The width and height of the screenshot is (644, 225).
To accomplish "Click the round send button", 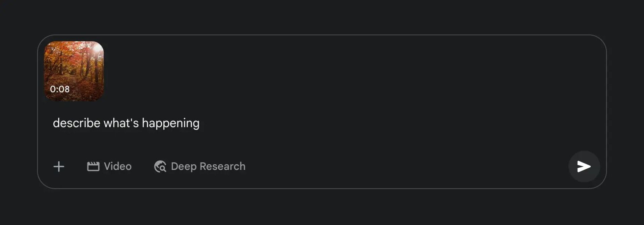I will coord(584,166).
